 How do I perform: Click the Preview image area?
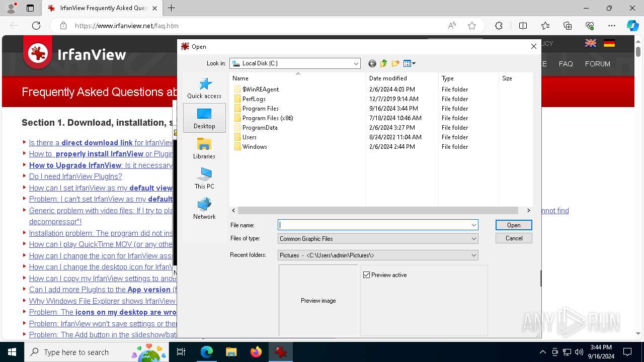coord(318,301)
